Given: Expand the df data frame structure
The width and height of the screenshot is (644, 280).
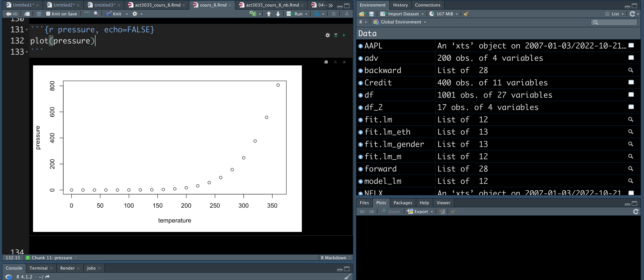Looking at the screenshot, I should tap(361, 95).
